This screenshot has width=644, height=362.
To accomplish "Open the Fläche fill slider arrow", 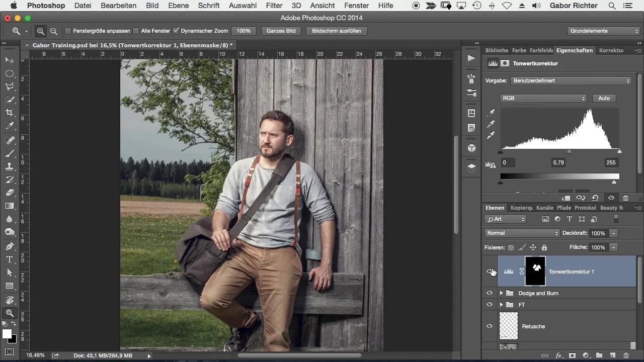I will coord(613,247).
